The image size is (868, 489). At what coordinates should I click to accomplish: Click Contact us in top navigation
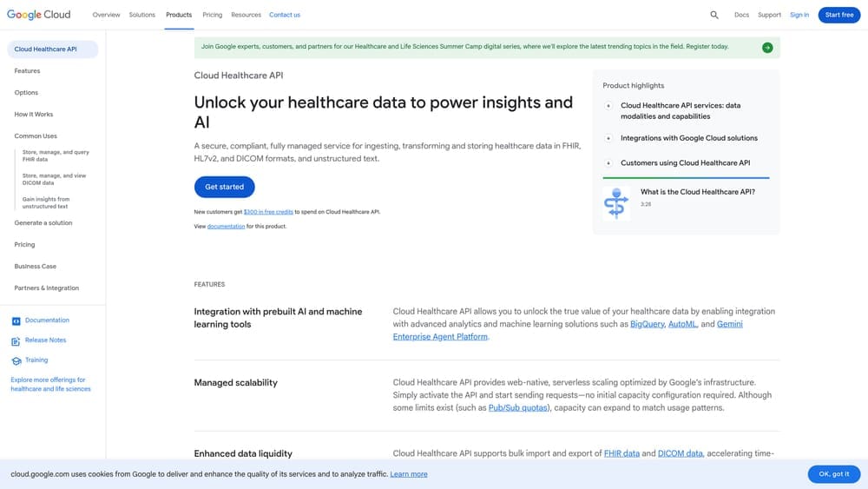click(x=285, y=15)
